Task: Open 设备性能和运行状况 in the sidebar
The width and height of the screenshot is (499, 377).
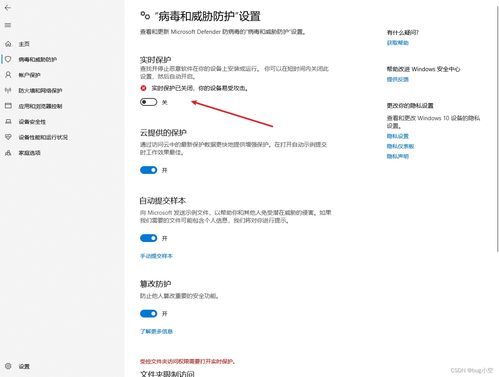Action: point(43,137)
